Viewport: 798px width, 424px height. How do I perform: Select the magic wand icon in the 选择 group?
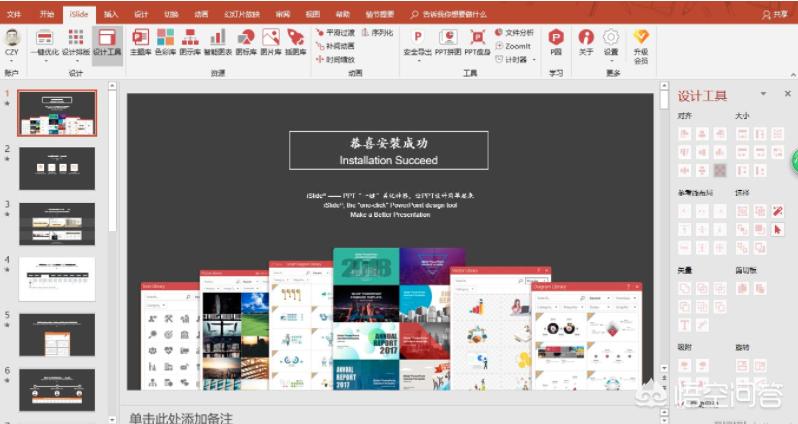[x=777, y=211]
